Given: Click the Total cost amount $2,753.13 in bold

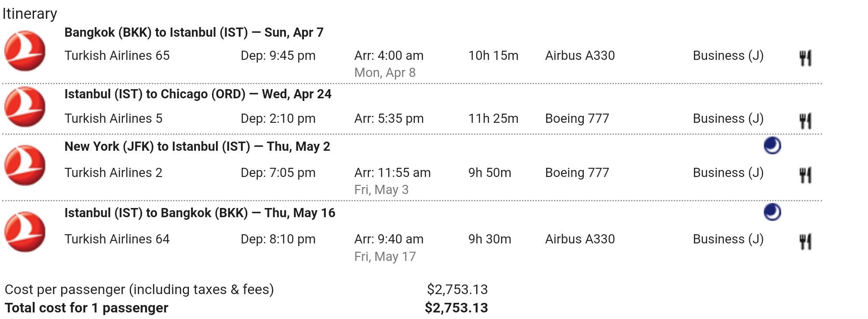Looking at the screenshot, I should pos(456,308).
